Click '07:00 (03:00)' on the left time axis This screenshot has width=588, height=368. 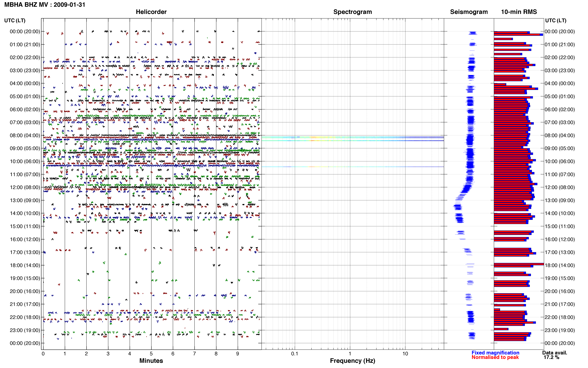(x=25, y=122)
